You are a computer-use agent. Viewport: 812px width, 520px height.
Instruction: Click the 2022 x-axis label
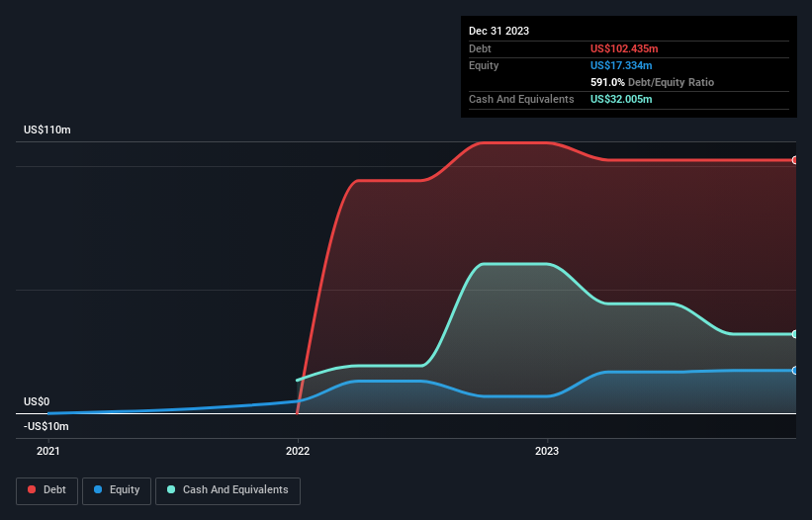tap(298, 451)
